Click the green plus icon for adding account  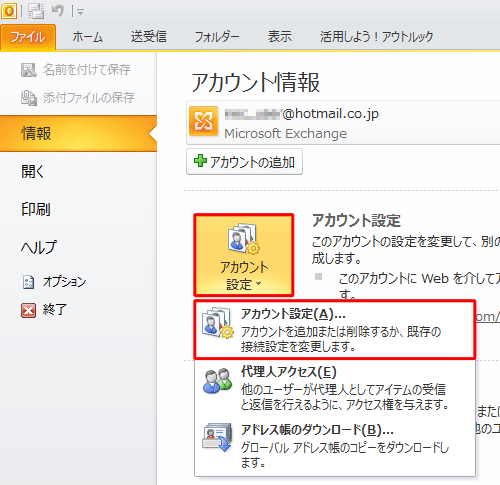point(200,161)
